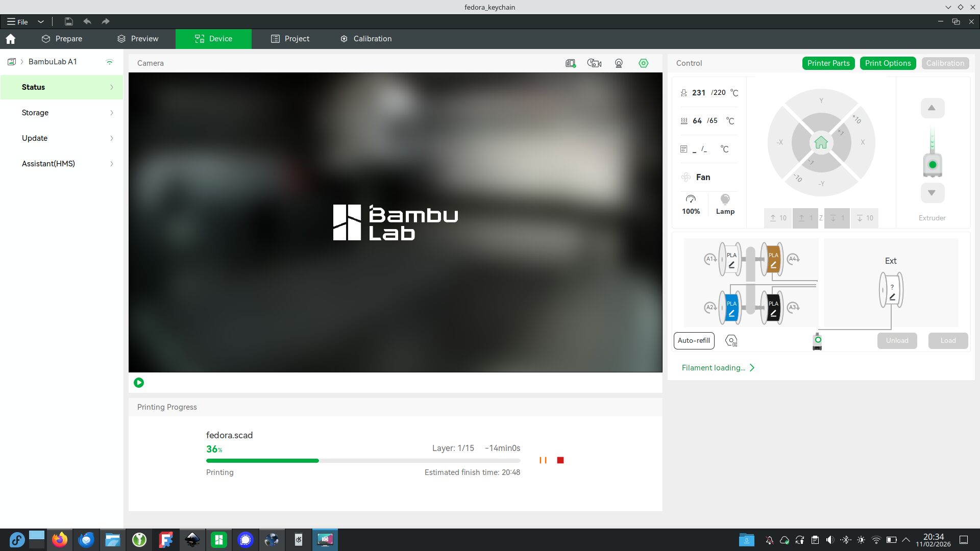
Task: Open Firefox from the taskbar
Action: click(60, 540)
